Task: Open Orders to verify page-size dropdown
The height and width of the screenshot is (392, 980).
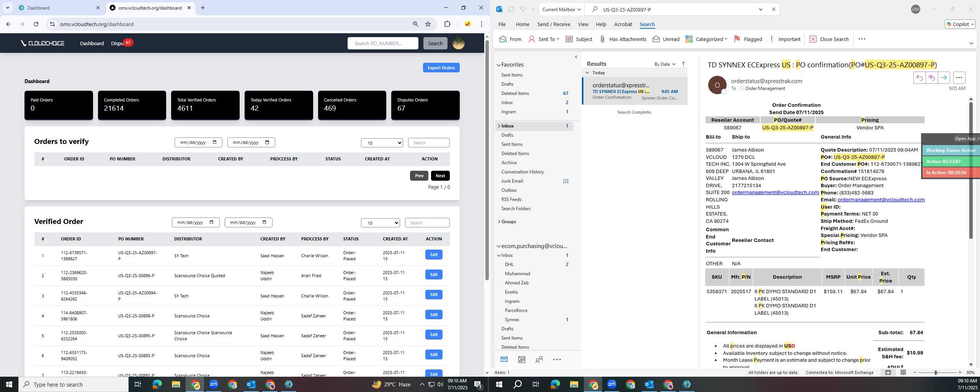Action: click(382, 143)
